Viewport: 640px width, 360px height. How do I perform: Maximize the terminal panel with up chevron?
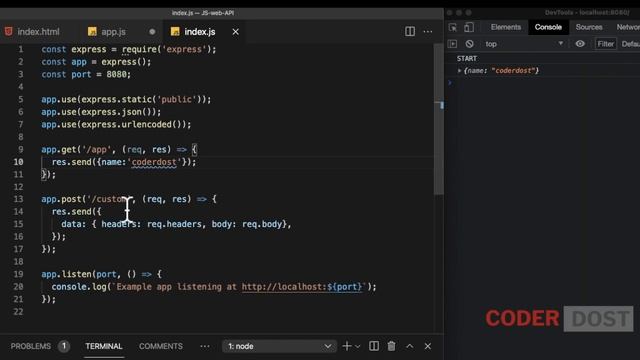(409, 346)
